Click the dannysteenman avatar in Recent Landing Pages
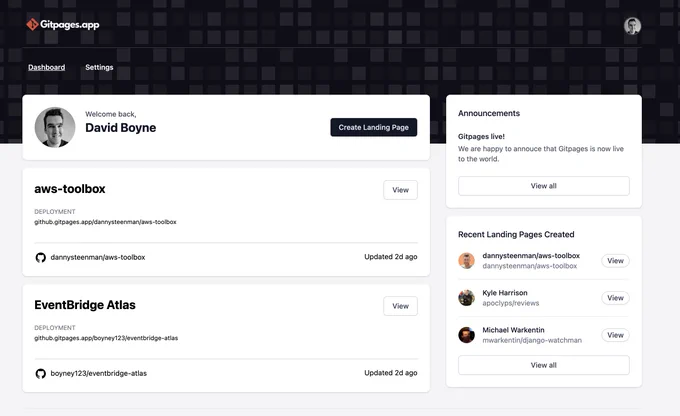Image resolution: width=680 pixels, height=416 pixels. coord(466,261)
